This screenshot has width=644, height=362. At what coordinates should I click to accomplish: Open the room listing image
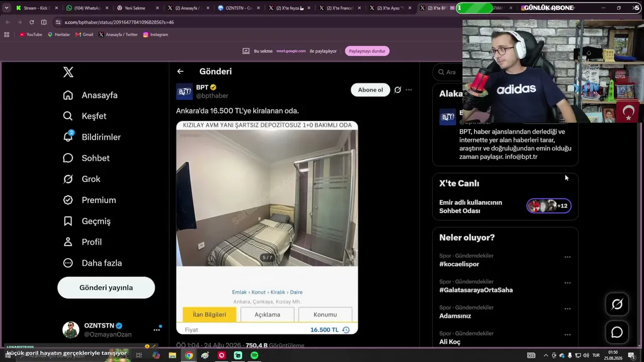pyautogui.click(x=267, y=198)
